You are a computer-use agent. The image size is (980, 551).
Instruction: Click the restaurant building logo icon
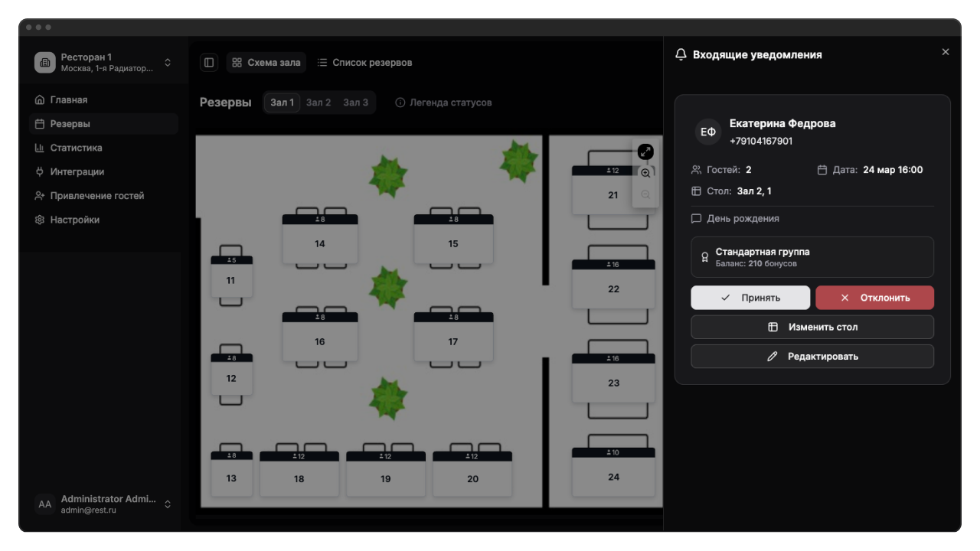[45, 63]
